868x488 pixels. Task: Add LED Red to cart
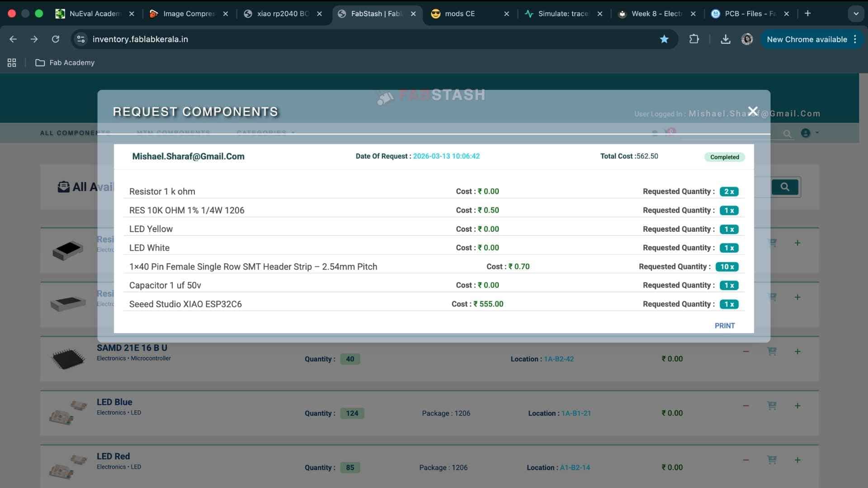772,460
